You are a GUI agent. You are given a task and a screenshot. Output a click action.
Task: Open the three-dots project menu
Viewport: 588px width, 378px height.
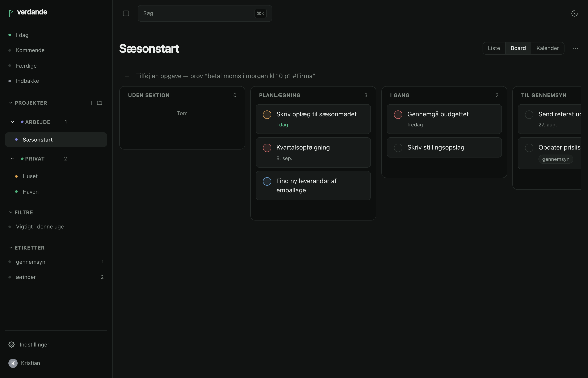point(575,48)
